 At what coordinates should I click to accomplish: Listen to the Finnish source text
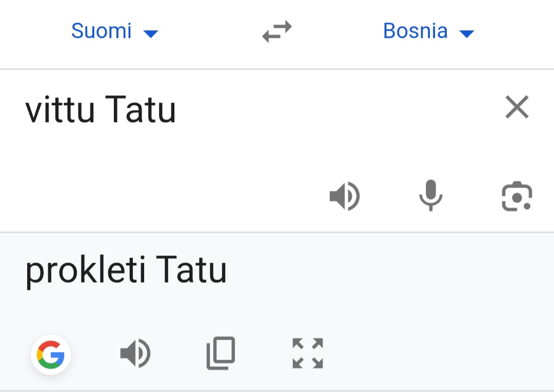click(x=345, y=196)
